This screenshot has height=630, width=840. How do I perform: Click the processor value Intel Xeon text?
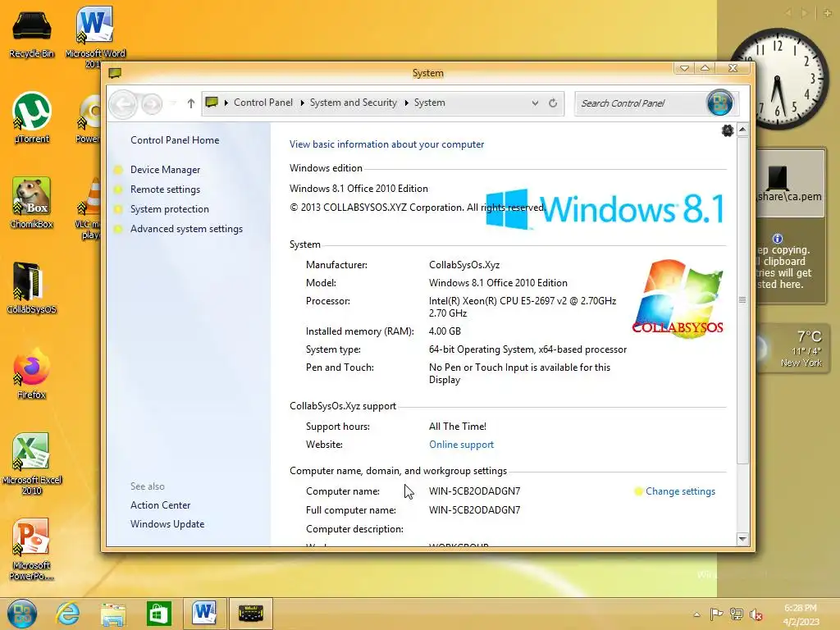point(523,307)
